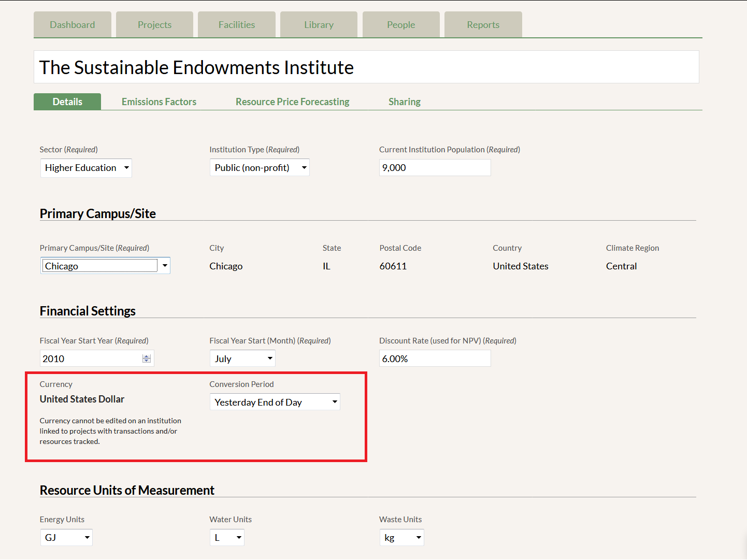
Task: Go to the Projects tab
Action: click(154, 24)
